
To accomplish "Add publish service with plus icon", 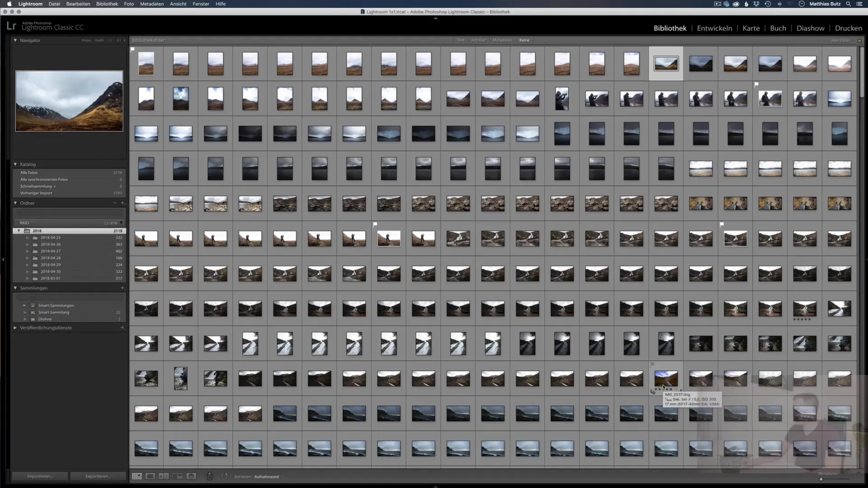I will tap(123, 328).
